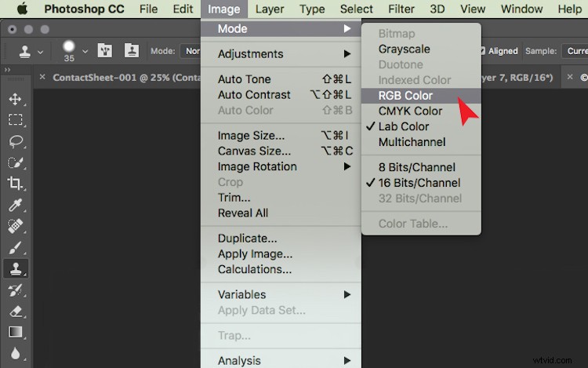Open Apply Image dialog

(x=281, y=254)
